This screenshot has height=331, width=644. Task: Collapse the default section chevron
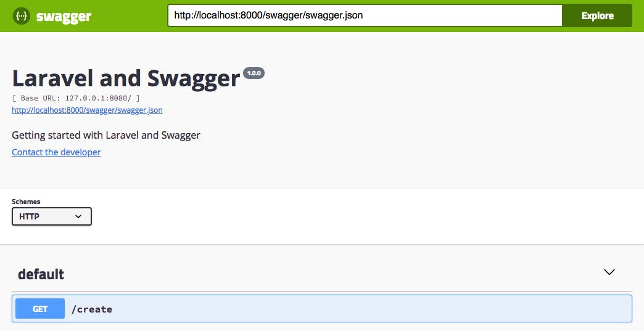tap(609, 272)
